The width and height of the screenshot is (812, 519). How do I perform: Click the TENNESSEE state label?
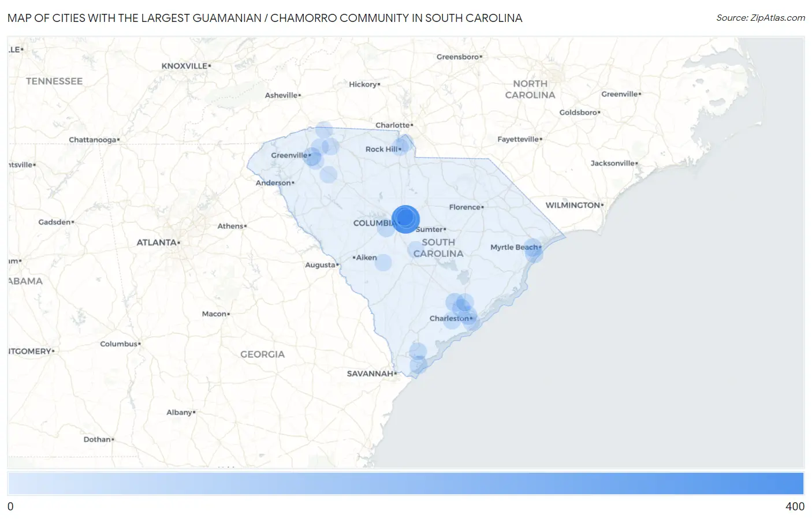pyautogui.click(x=54, y=81)
